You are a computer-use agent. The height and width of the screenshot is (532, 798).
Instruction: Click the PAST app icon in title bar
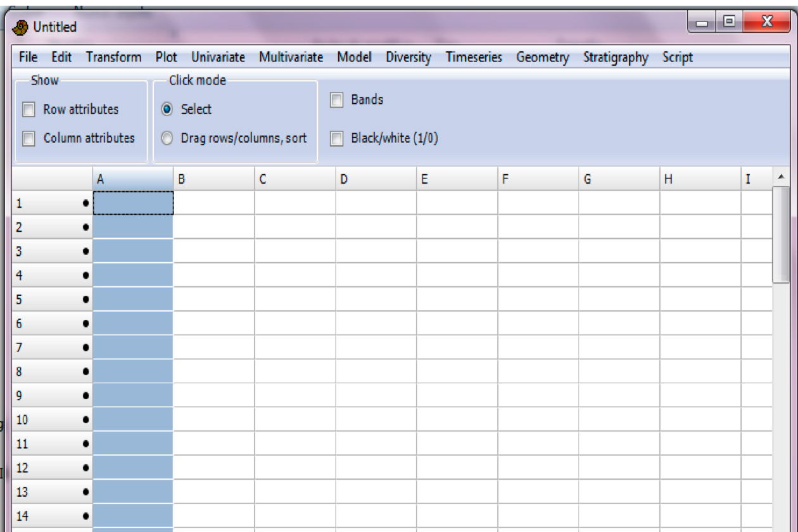pos(21,27)
